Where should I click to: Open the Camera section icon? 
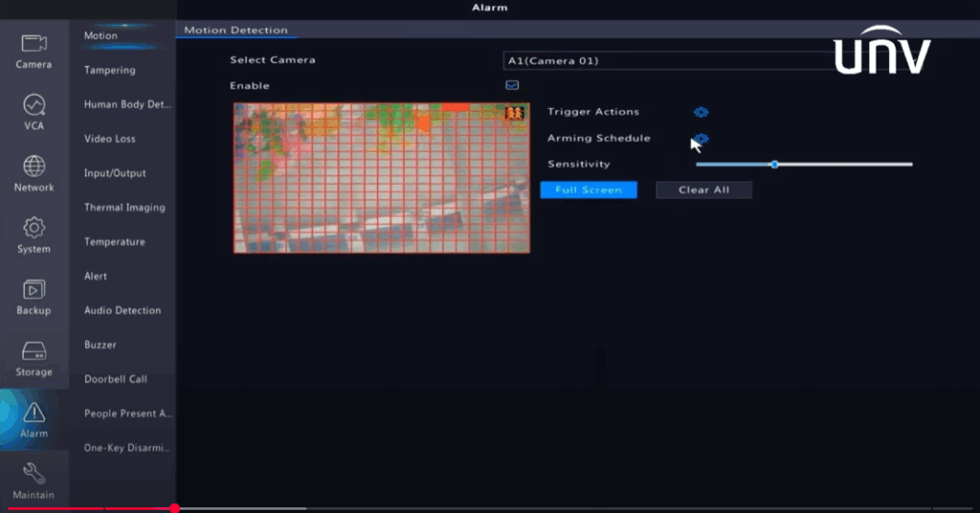coord(34,44)
